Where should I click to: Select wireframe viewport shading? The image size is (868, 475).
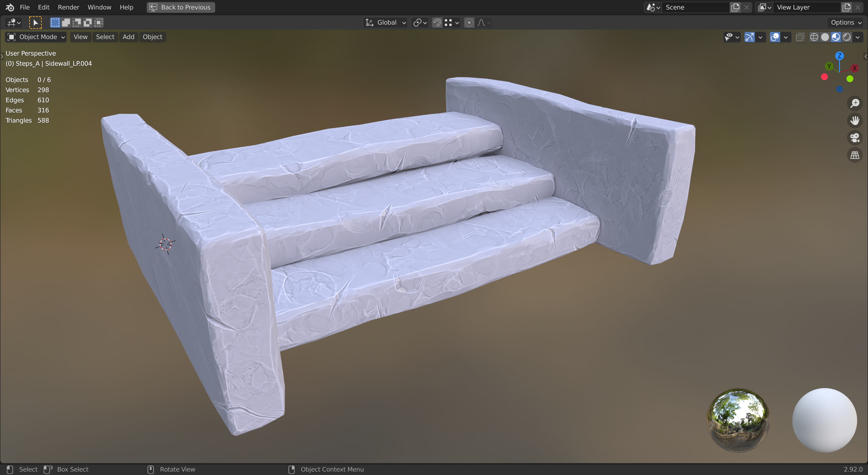coord(814,37)
